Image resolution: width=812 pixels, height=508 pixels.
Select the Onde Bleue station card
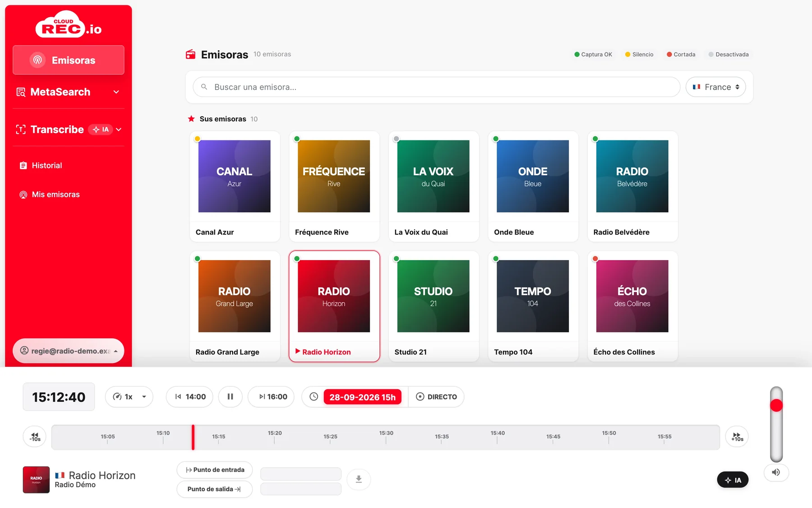(533, 186)
